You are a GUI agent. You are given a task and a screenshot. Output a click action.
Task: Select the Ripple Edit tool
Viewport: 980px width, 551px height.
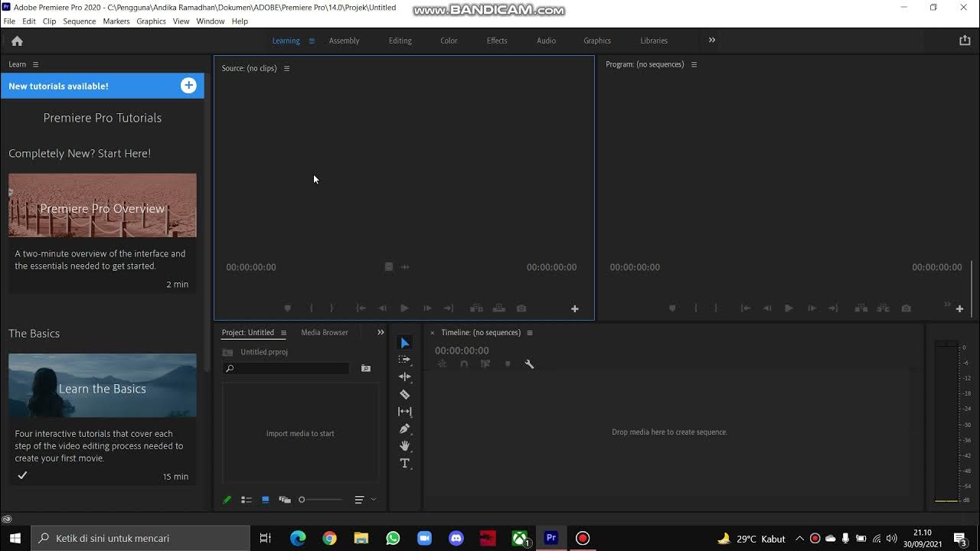pos(405,377)
